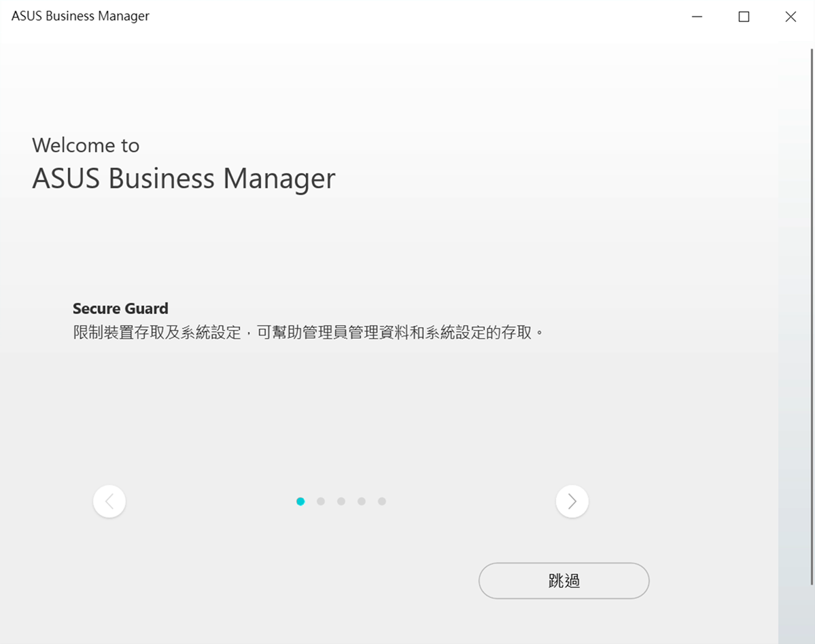Maximize the ASUS Business Manager window
The width and height of the screenshot is (815, 644).
click(744, 16)
